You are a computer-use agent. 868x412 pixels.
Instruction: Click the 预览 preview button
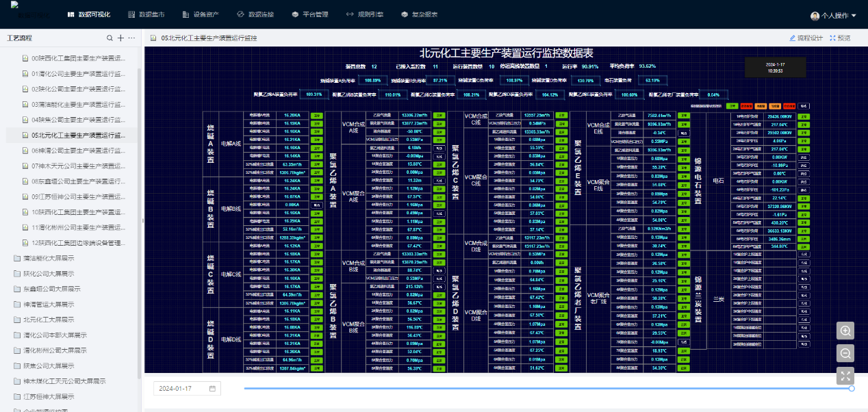pos(840,38)
